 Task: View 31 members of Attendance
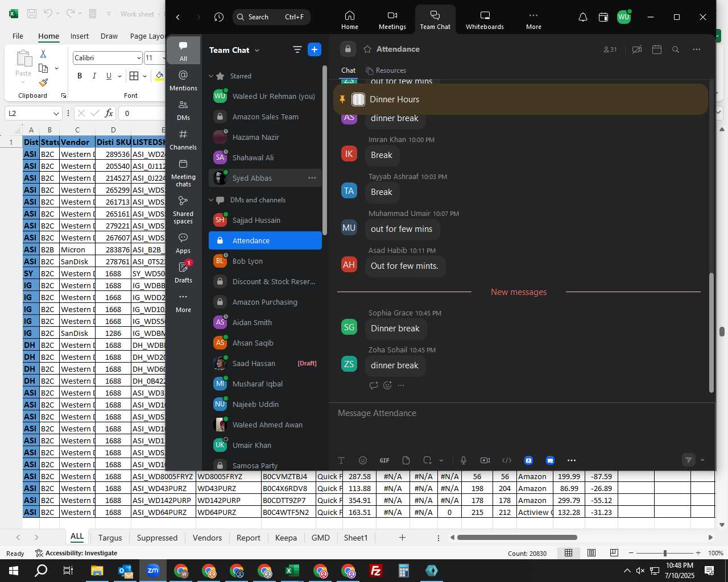tap(610, 49)
